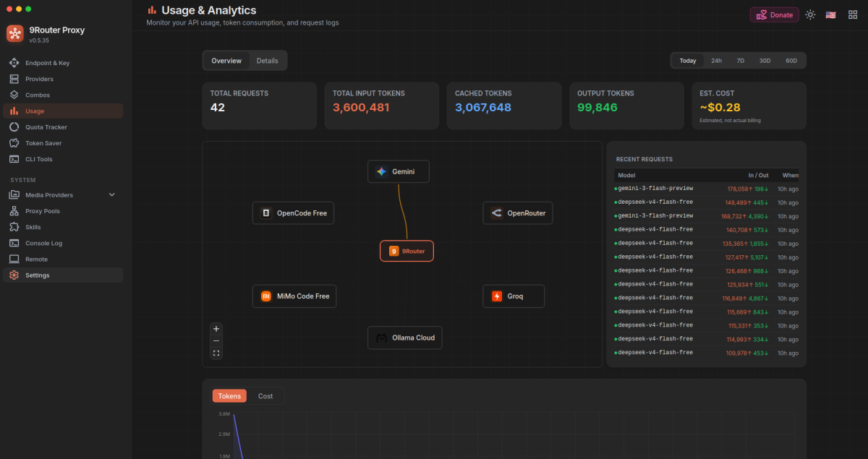The width and height of the screenshot is (868, 459).
Task: Click the Total Requests card showing 42
Action: [x=259, y=106]
